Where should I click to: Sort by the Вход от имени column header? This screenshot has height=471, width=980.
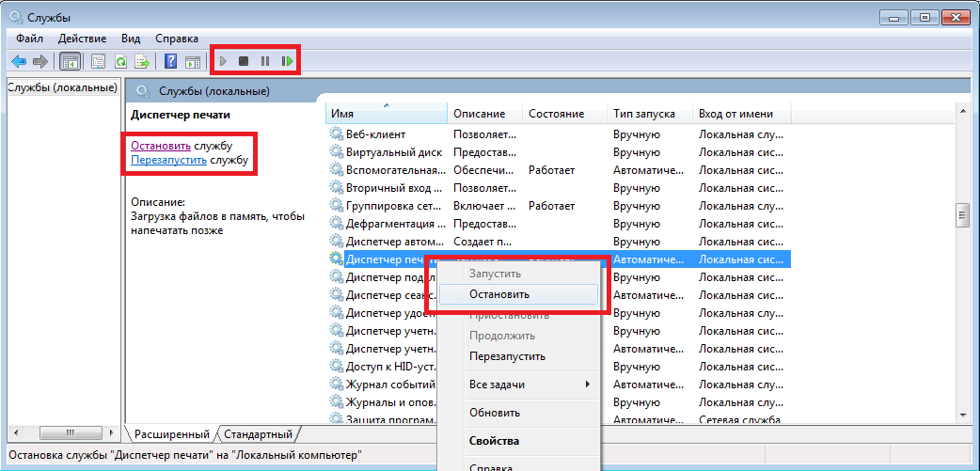coord(741,114)
